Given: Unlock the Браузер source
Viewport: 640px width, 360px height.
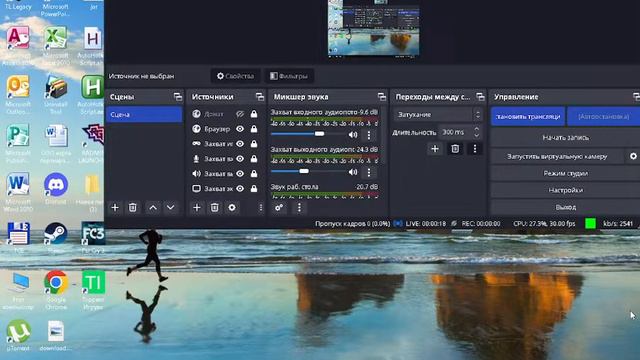Looking at the screenshot, I should (x=254, y=129).
